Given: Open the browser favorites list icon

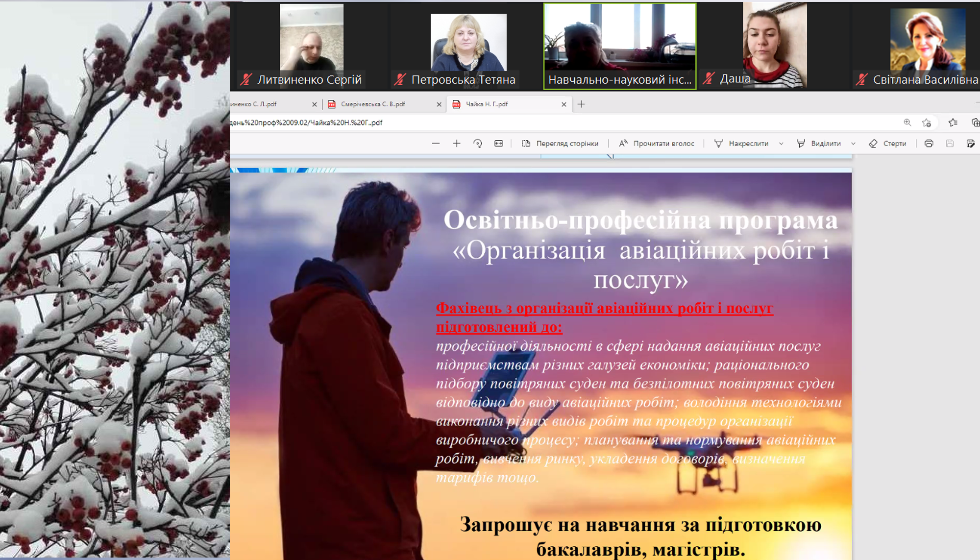Looking at the screenshot, I should coord(953,122).
